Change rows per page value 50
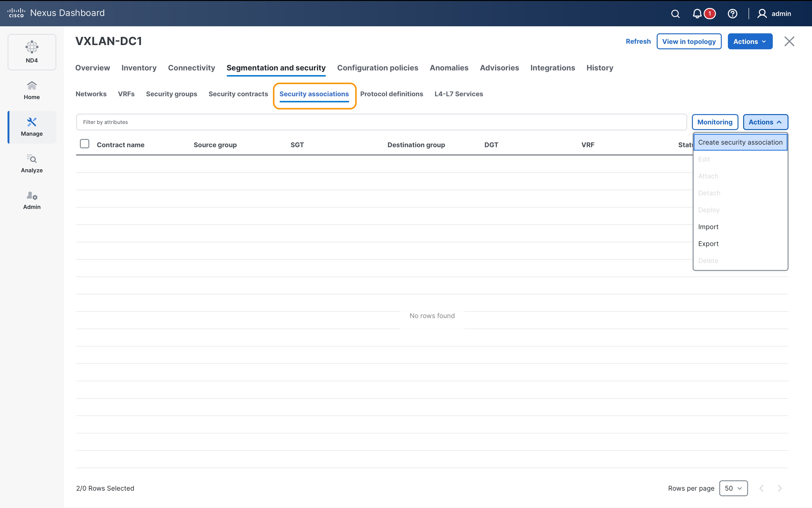 733,488
